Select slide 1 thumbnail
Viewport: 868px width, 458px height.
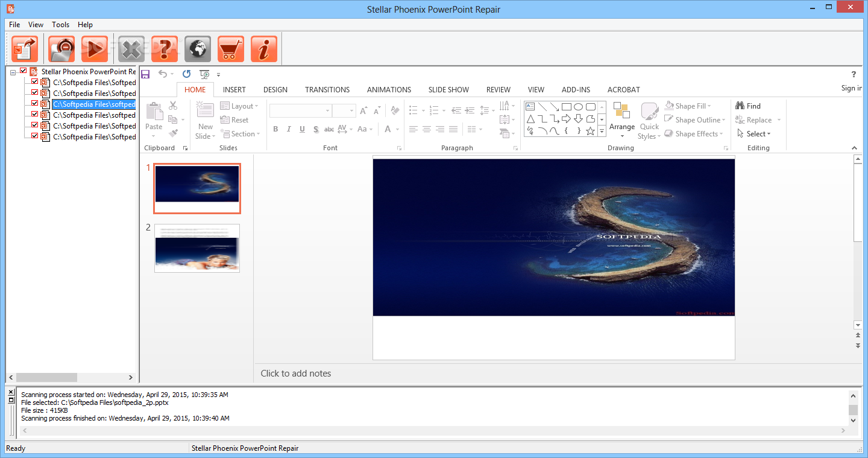197,188
